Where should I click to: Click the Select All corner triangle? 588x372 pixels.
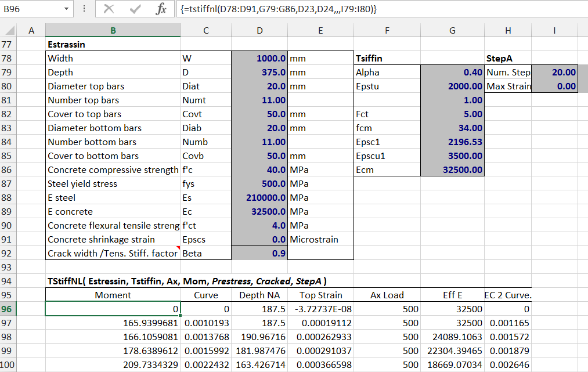click(10, 31)
